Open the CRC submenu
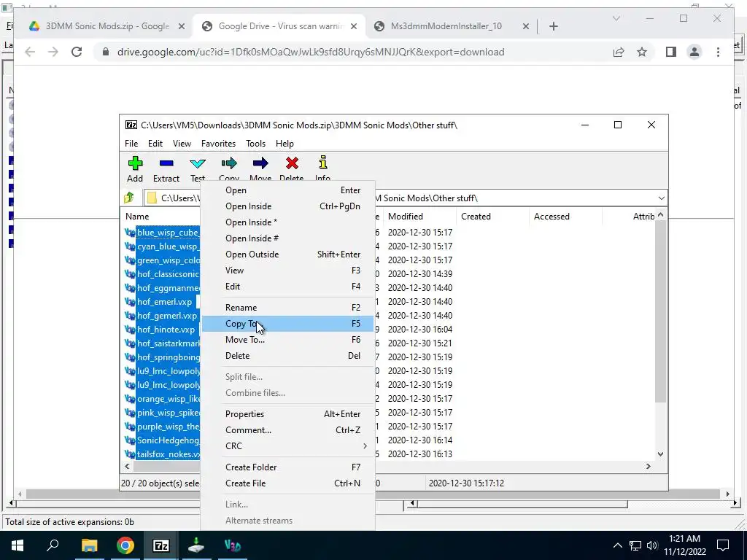Screen dimensions: 747x560 287,446
